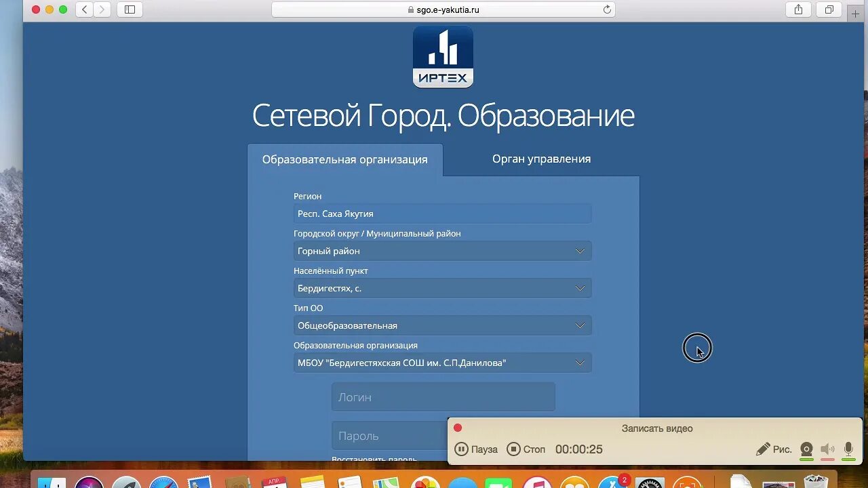
Task: Toggle system sound in the recorder
Action: (827, 449)
